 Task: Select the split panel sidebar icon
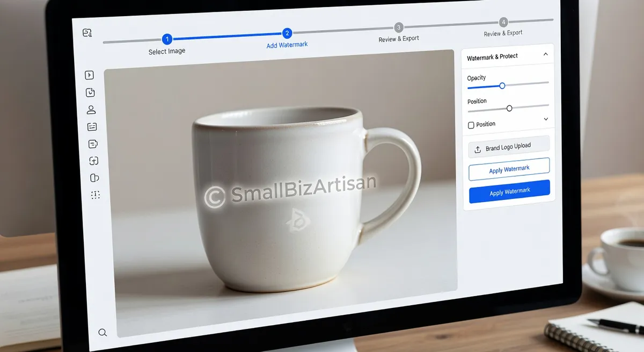click(94, 178)
